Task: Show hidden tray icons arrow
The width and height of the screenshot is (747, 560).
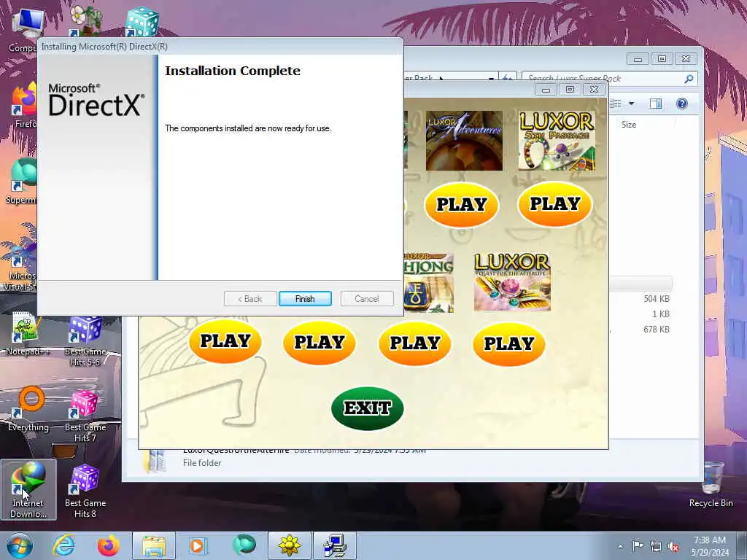Action: [x=620, y=546]
